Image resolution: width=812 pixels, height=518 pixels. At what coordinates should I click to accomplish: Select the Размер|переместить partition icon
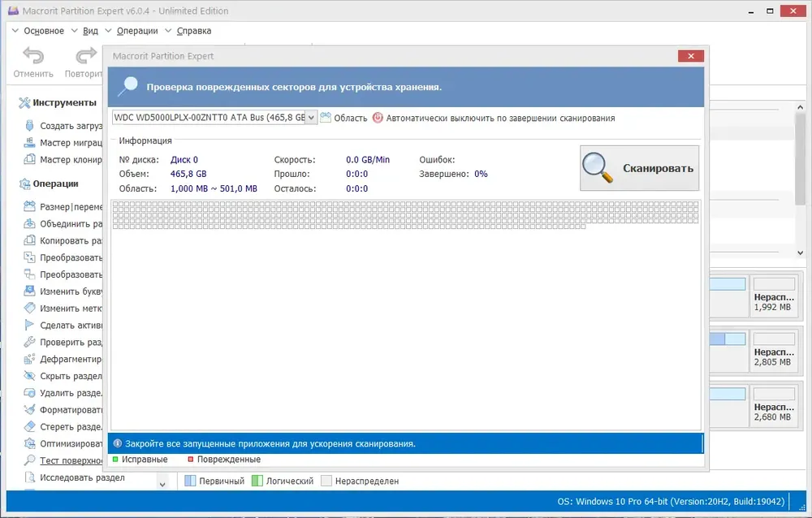(x=29, y=207)
